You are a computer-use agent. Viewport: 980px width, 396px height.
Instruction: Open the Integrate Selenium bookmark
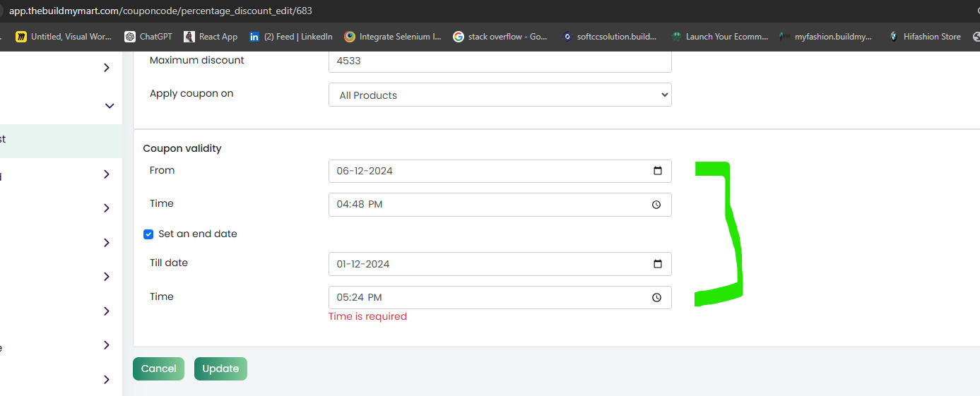393,37
